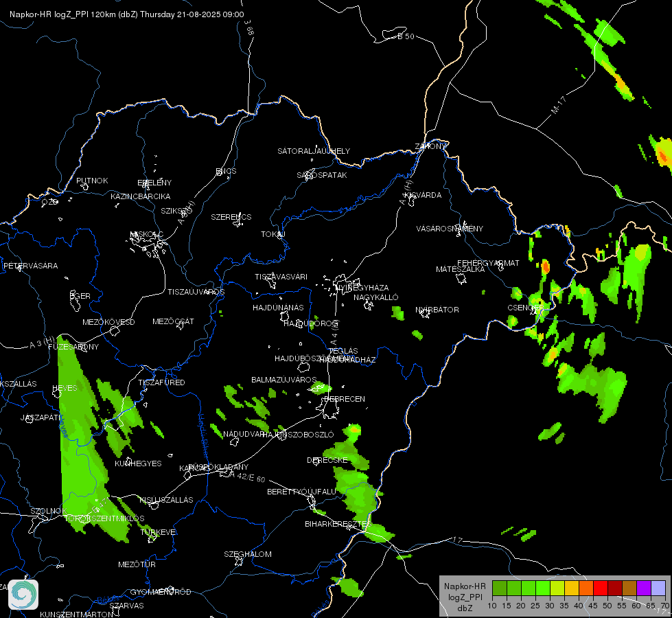The height and width of the screenshot is (618, 672).
Task: Click the radar title timestamp text
Action: click(127, 14)
